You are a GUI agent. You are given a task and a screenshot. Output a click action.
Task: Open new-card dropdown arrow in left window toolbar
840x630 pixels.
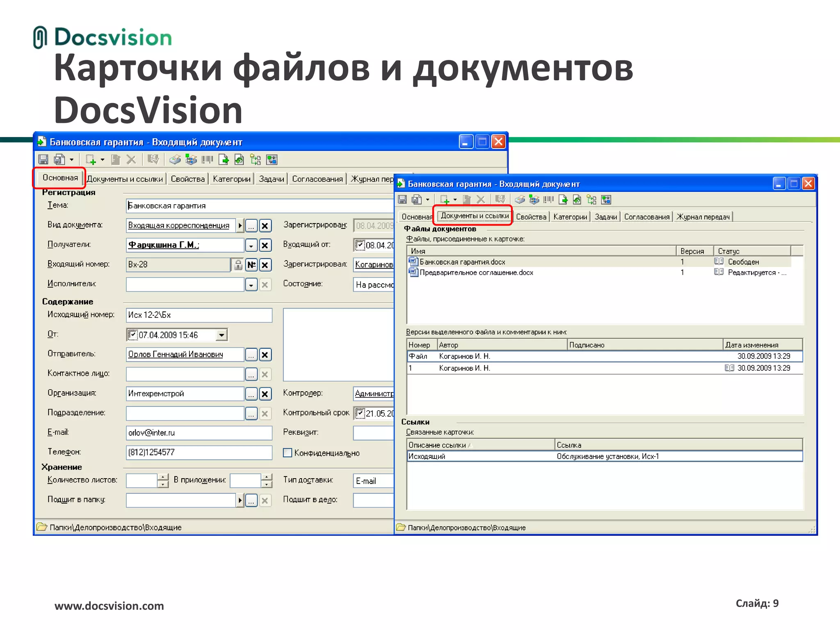coord(103,159)
